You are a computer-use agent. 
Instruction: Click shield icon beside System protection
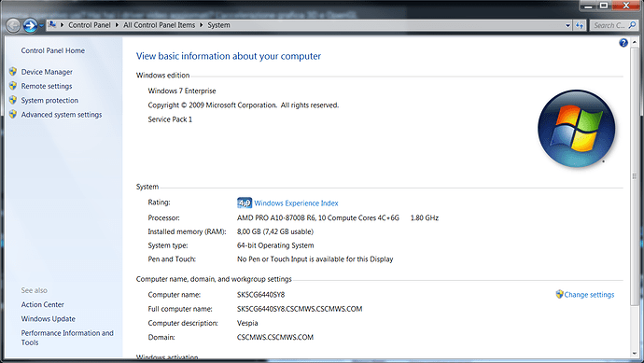pos(13,100)
